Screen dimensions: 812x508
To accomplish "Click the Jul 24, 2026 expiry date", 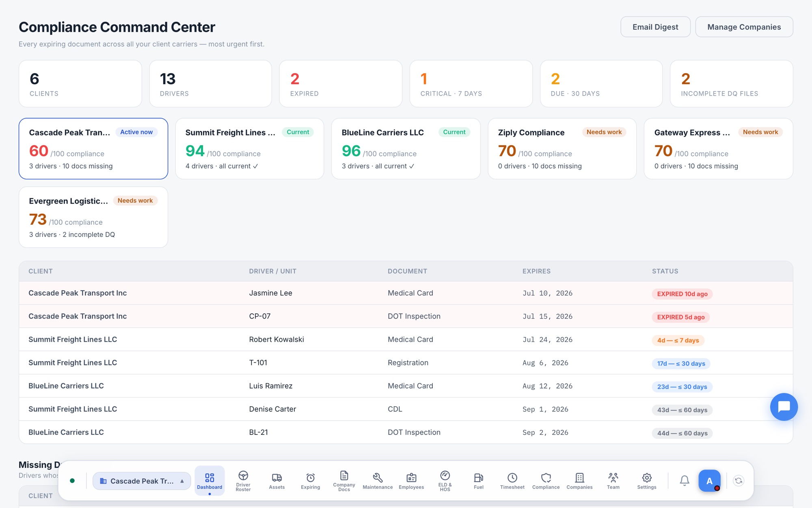I will pyautogui.click(x=547, y=339).
